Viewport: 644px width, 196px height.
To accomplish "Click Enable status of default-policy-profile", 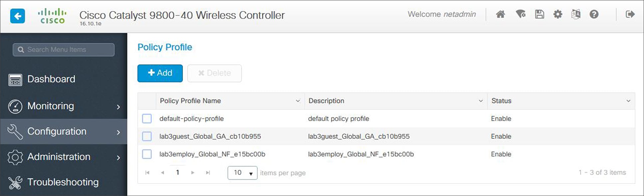I will tap(501, 119).
